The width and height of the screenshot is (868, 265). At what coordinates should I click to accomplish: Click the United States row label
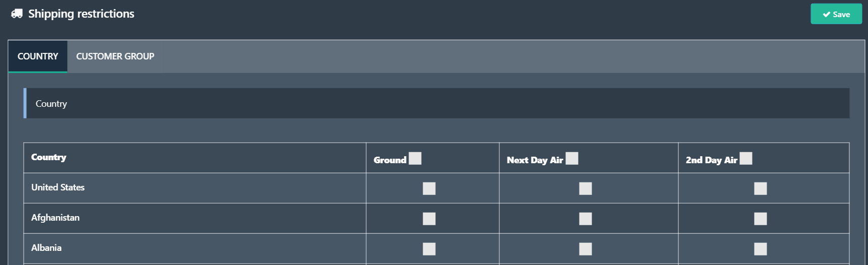(58, 187)
